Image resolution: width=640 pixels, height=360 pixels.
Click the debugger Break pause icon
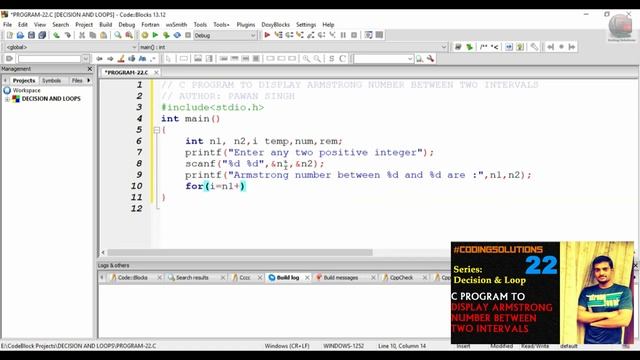pyautogui.click(x=343, y=36)
